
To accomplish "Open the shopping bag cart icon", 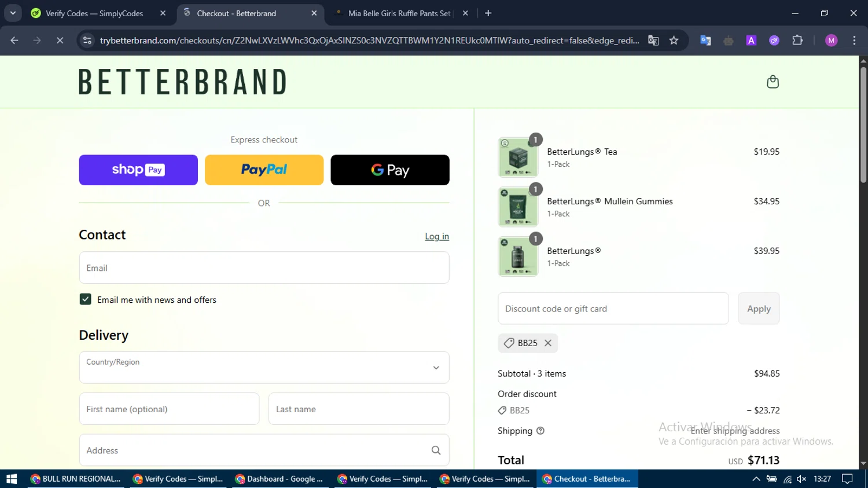I will 773,82.
